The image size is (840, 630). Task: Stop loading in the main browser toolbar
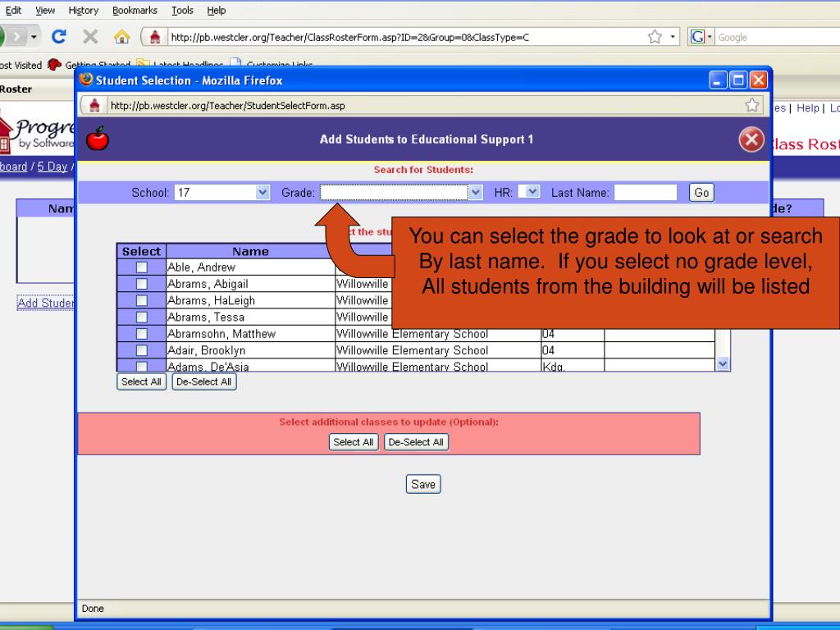(x=90, y=36)
